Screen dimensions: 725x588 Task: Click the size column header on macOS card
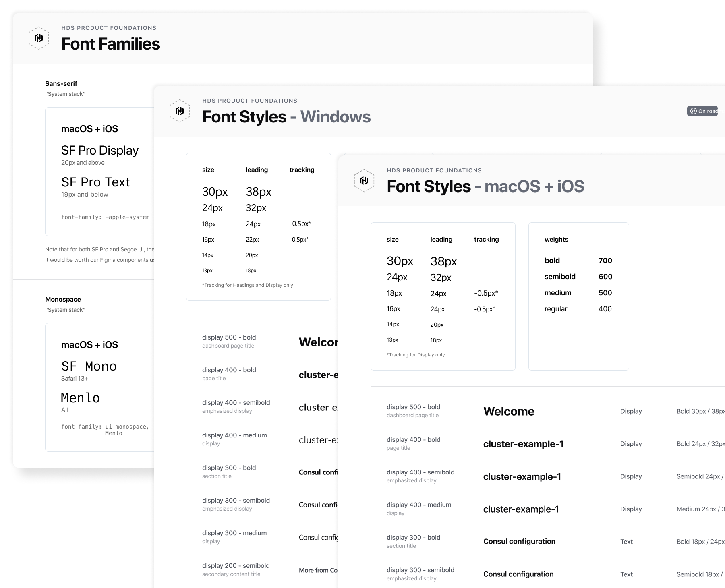tap(393, 240)
